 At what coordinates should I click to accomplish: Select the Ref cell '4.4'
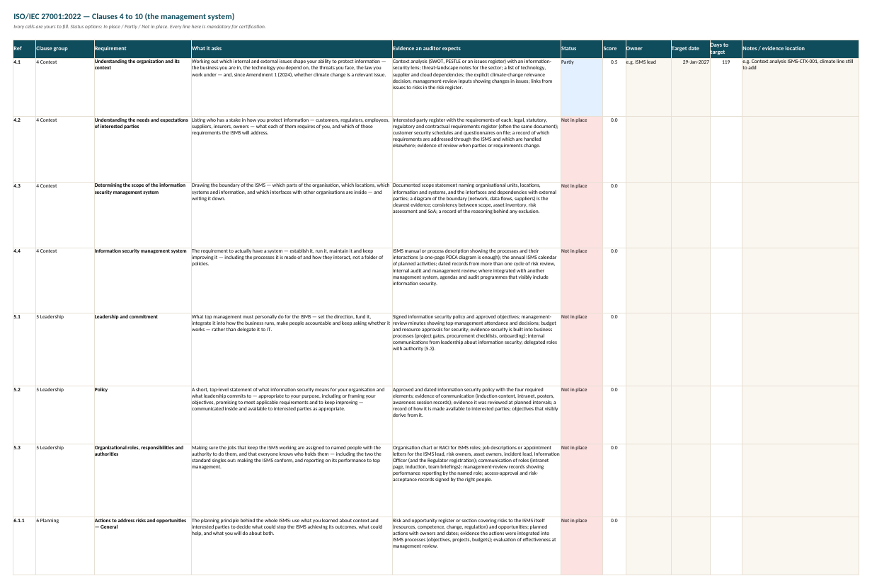[x=24, y=279]
